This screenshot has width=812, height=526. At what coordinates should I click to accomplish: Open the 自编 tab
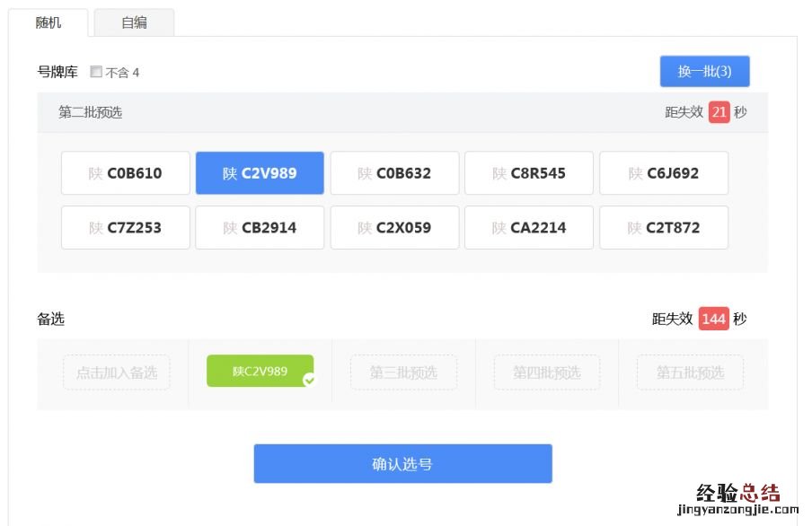coord(134,22)
